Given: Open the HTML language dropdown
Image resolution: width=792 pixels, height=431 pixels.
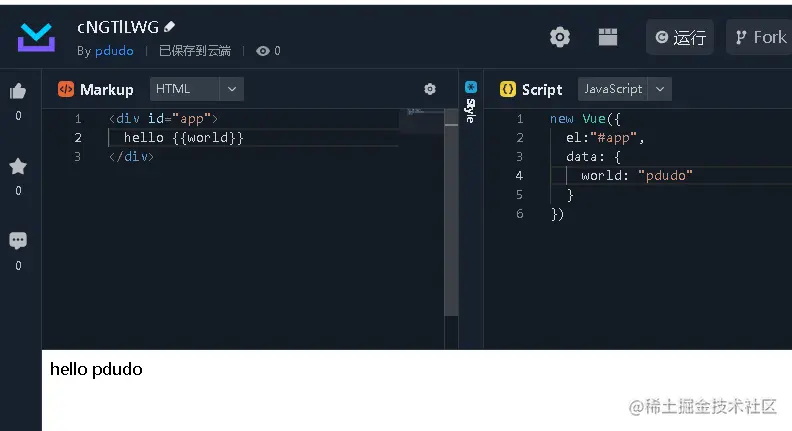Looking at the screenshot, I should [197, 89].
